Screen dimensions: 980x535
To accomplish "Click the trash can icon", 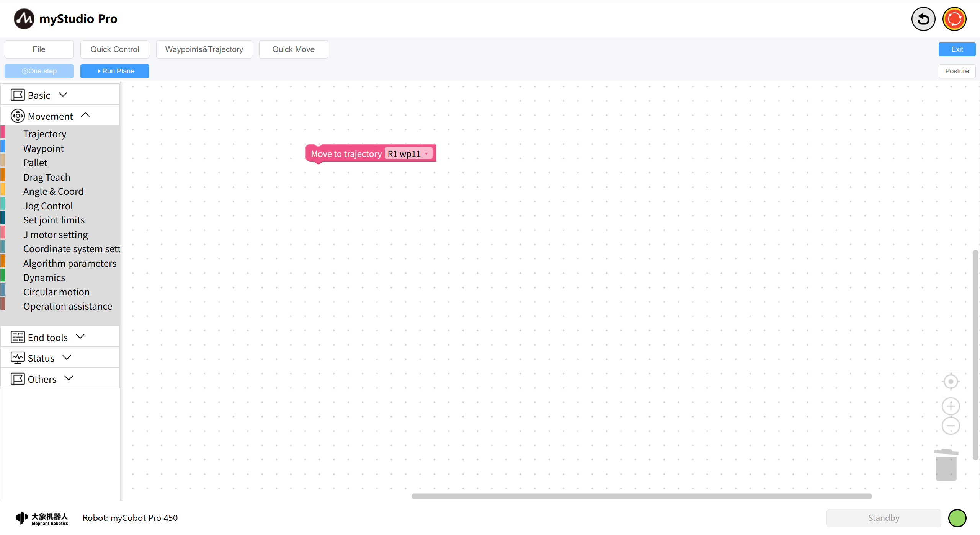I will [x=946, y=465].
